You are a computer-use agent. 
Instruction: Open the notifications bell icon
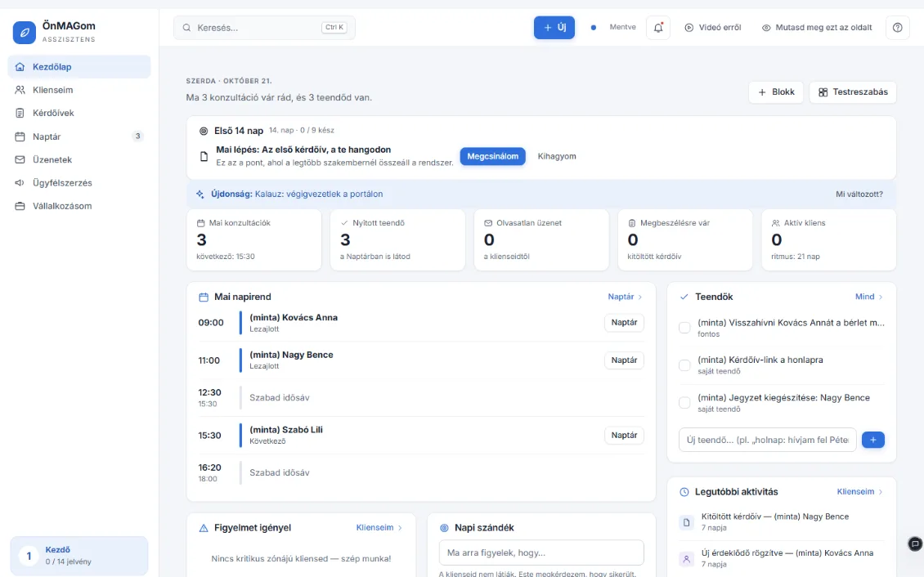point(658,28)
